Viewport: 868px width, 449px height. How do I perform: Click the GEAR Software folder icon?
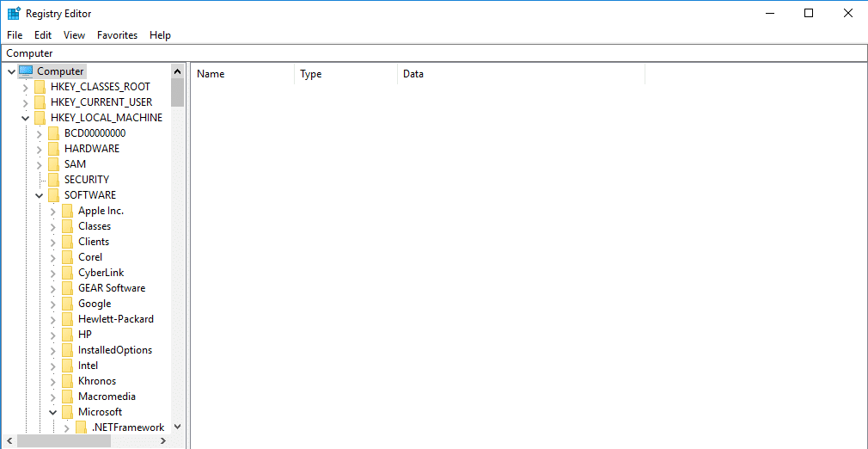[x=68, y=289]
